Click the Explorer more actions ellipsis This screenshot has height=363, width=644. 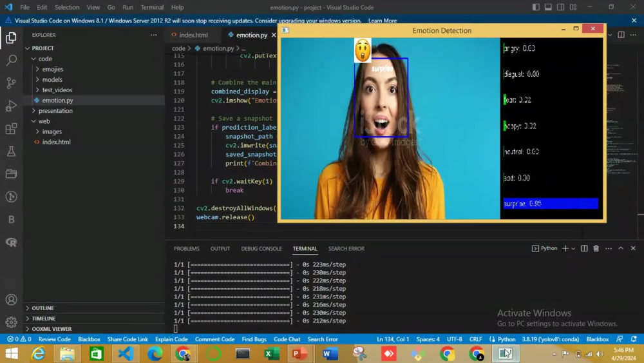(x=154, y=35)
